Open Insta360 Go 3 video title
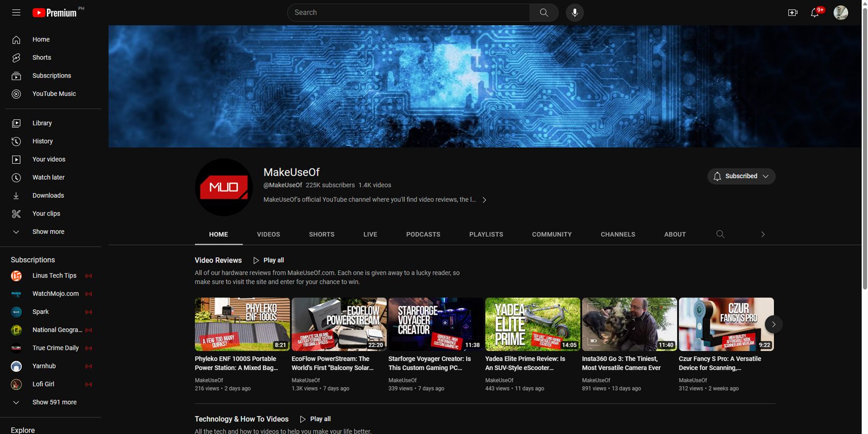This screenshot has height=434, width=868. click(x=621, y=363)
